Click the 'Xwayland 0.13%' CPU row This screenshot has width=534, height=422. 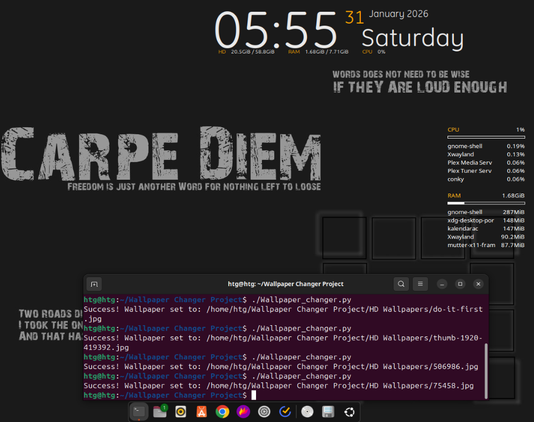click(x=486, y=154)
